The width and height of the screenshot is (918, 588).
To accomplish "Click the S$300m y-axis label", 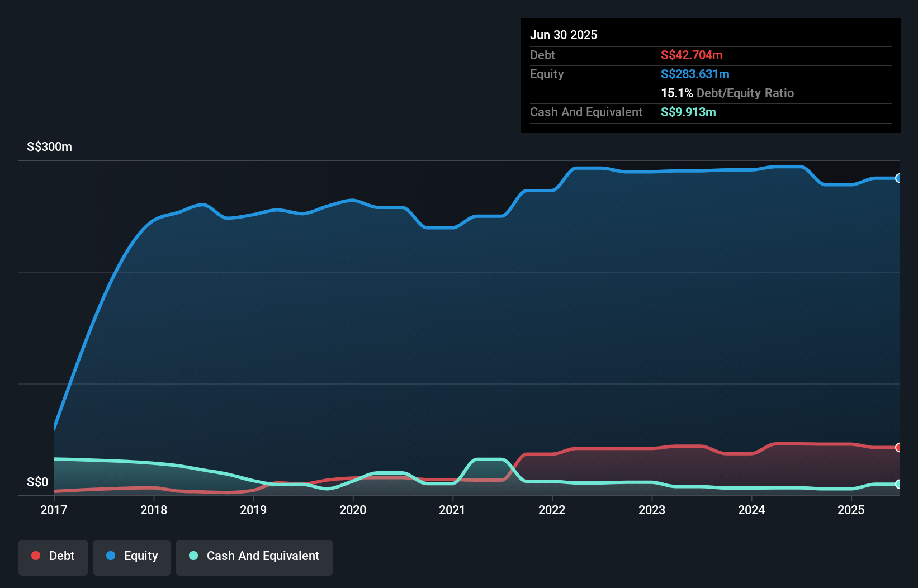I will point(49,147).
